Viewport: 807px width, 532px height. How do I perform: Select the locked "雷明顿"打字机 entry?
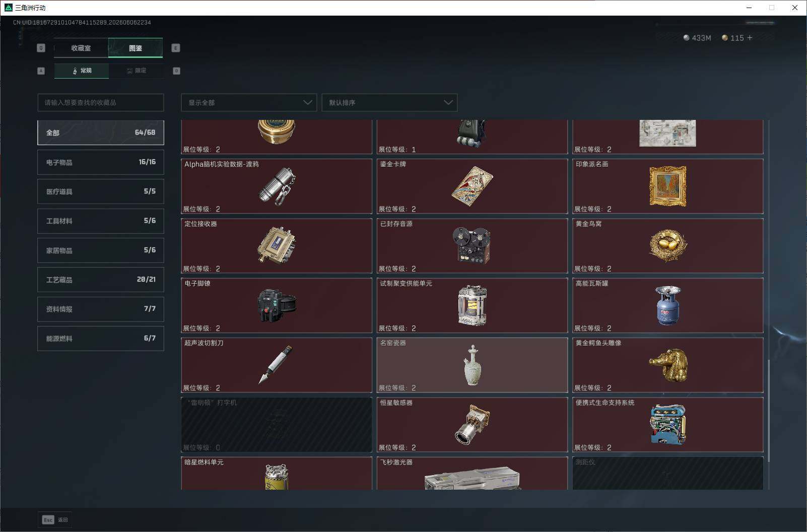(277, 425)
